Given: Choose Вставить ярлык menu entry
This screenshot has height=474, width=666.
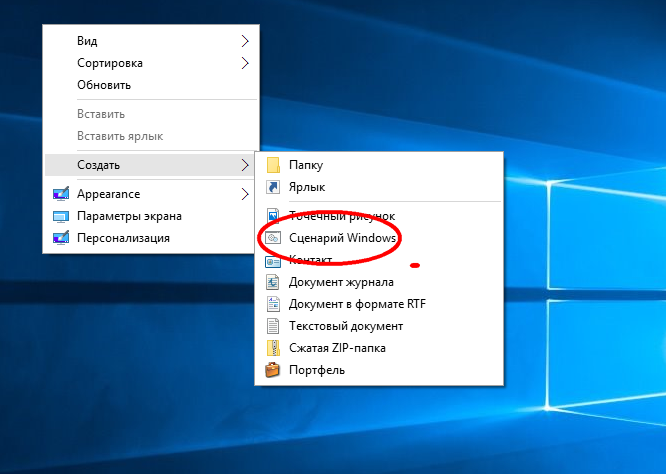Looking at the screenshot, I should 151,136.
